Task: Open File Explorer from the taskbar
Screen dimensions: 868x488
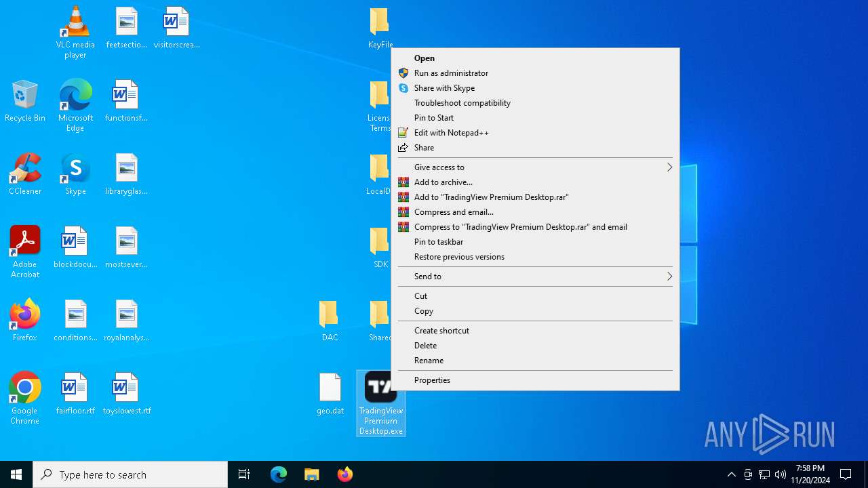Action: click(311, 474)
